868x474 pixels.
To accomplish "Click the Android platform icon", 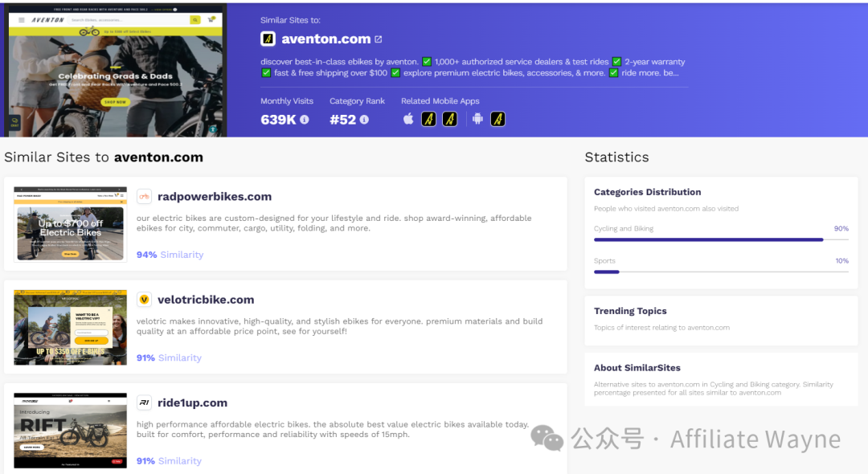I will pos(477,119).
